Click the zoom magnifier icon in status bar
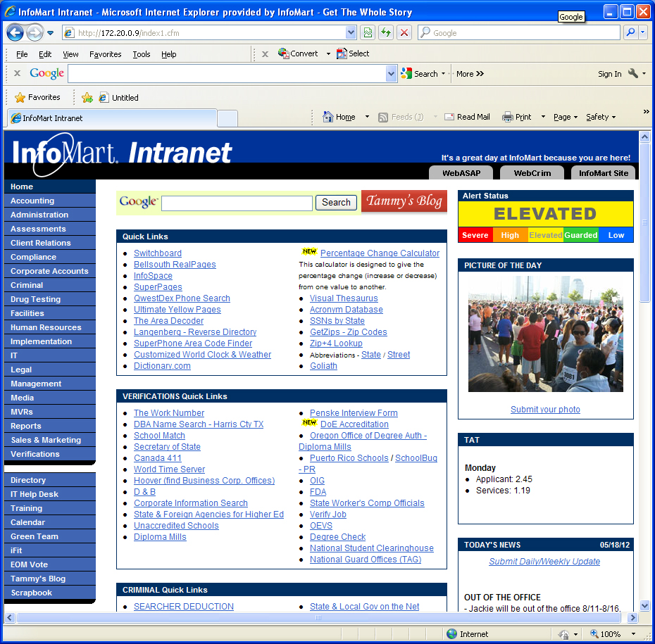This screenshot has height=644, width=655. coord(594,633)
